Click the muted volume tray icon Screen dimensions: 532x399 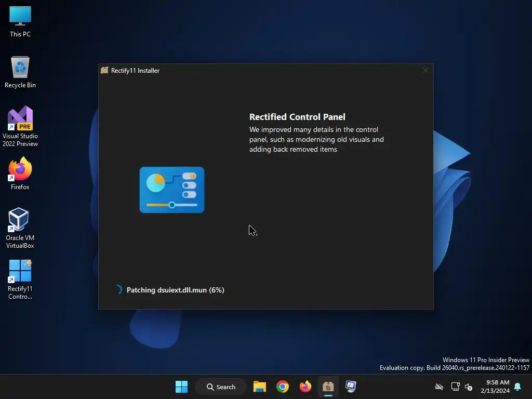point(469,387)
